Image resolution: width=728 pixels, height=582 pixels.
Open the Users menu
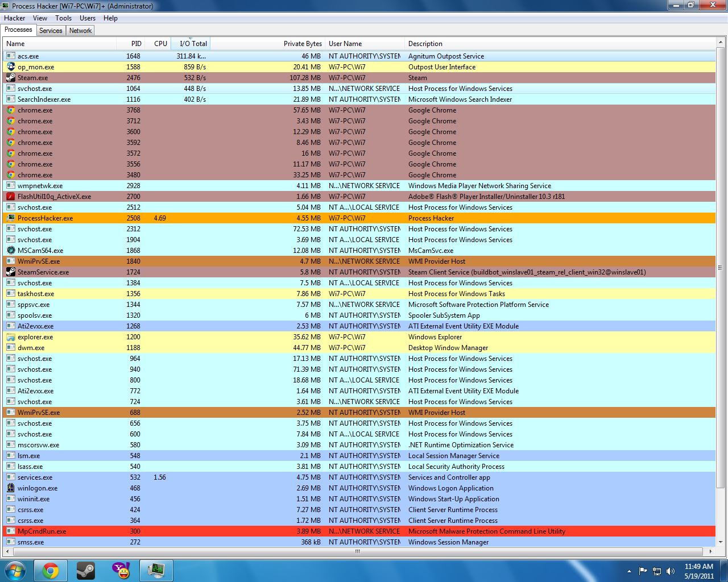coord(88,18)
